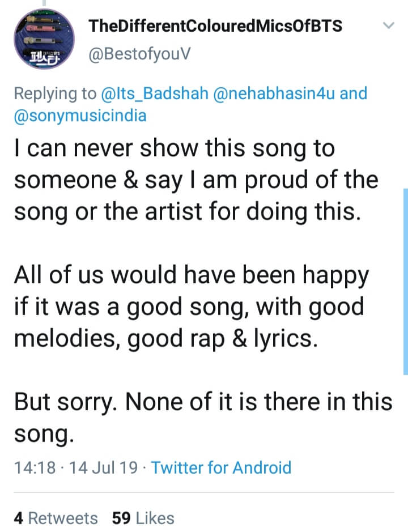Tap the sentence beginning "But sorry. None"
408x532 pixels.
point(203,401)
